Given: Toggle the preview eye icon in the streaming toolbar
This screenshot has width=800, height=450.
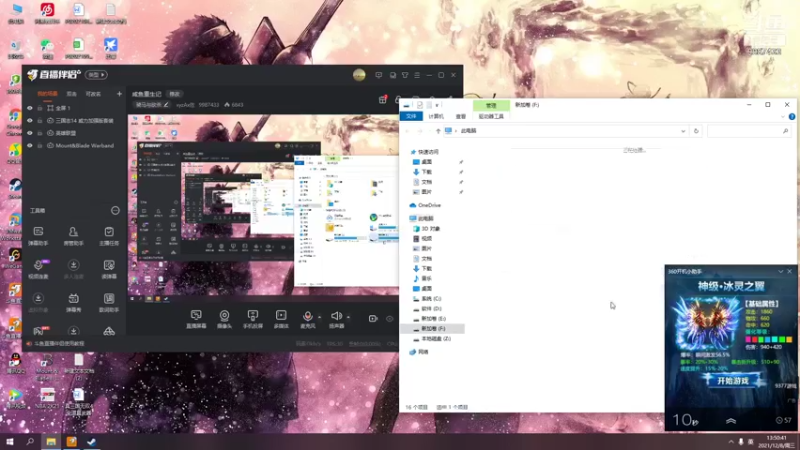Looking at the screenshot, I should tap(390, 319).
